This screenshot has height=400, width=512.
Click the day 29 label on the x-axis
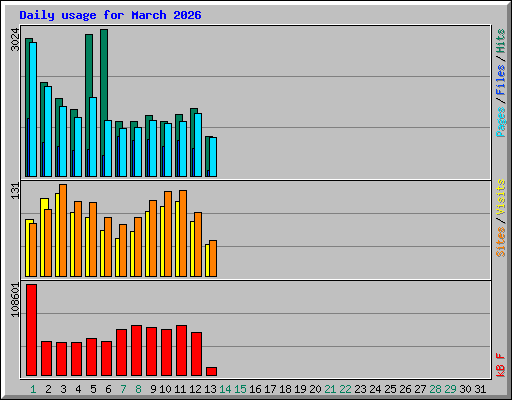450,389
